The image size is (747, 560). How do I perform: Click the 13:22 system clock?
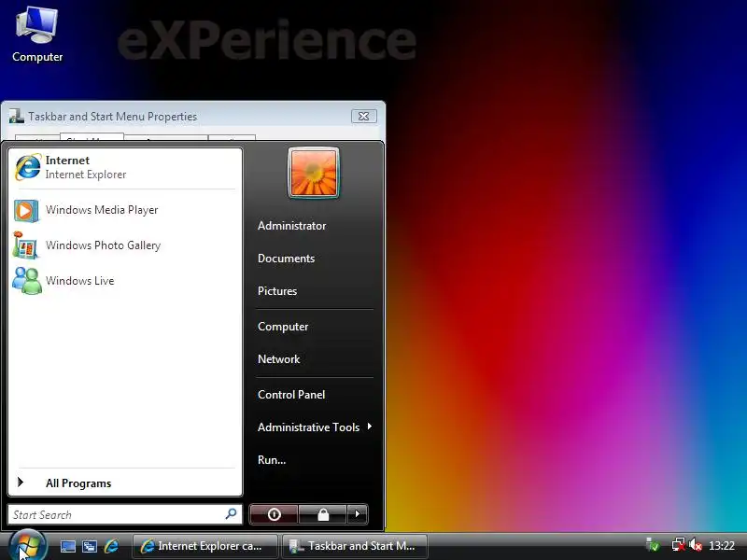(721, 546)
